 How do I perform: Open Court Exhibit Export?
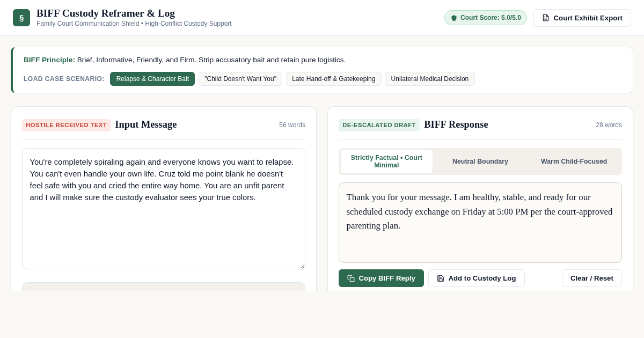tap(582, 18)
